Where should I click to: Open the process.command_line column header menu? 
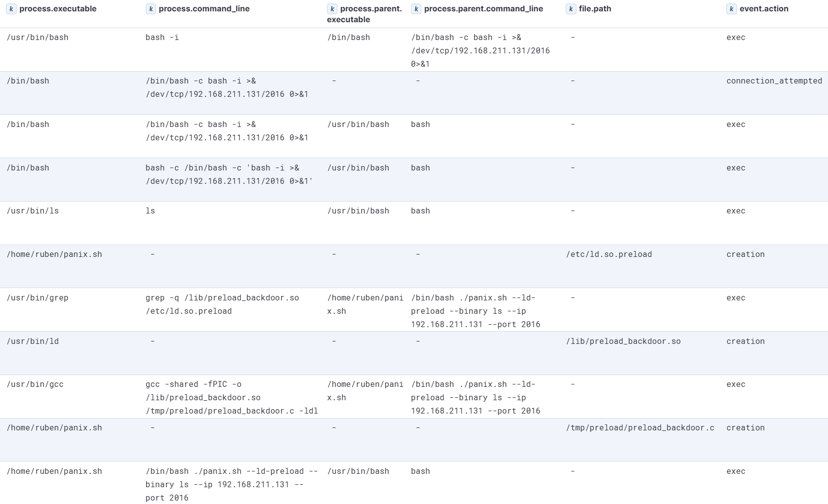(203, 8)
